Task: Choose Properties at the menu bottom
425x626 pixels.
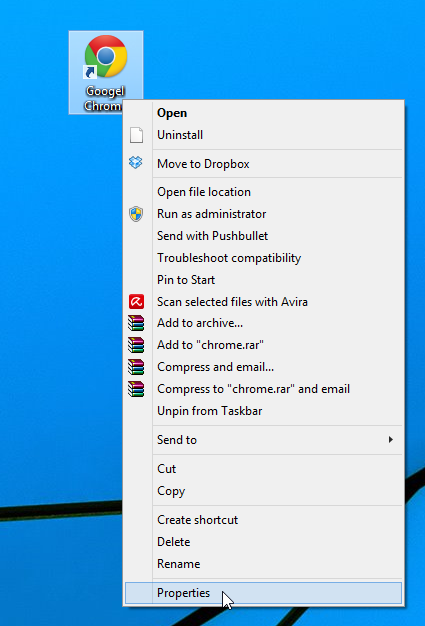Action: click(x=263, y=593)
